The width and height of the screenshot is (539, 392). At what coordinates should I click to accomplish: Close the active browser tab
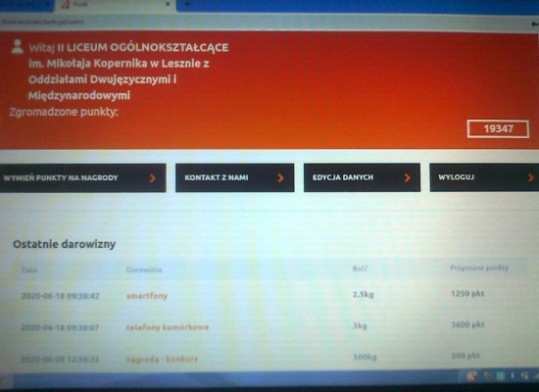[168, 4]
